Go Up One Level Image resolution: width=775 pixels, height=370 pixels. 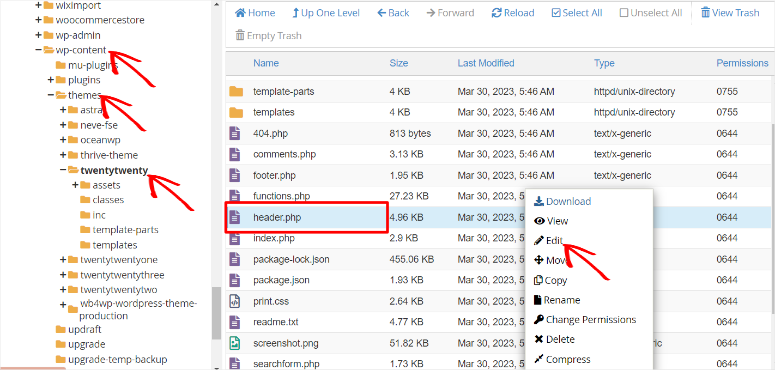326,13
